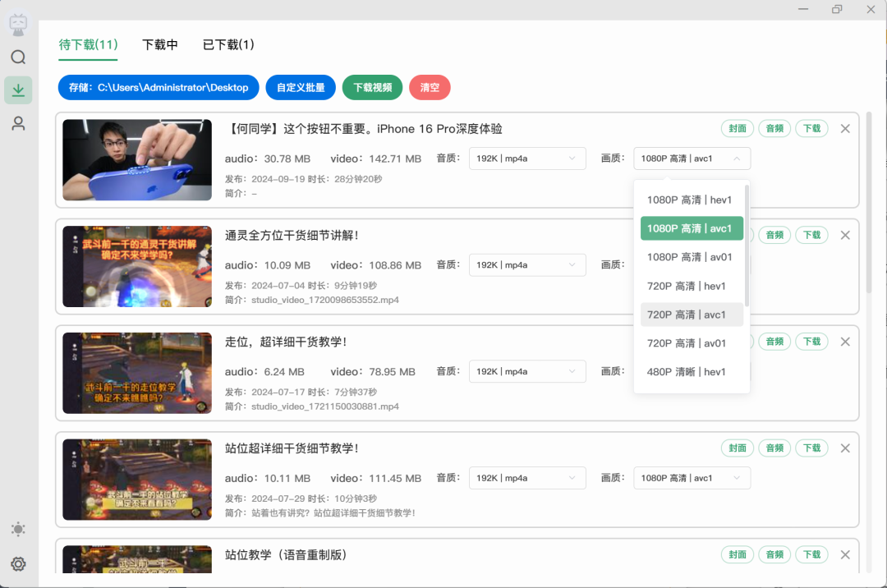
Task: Open settings gear in sidebar
Action: 18,563
